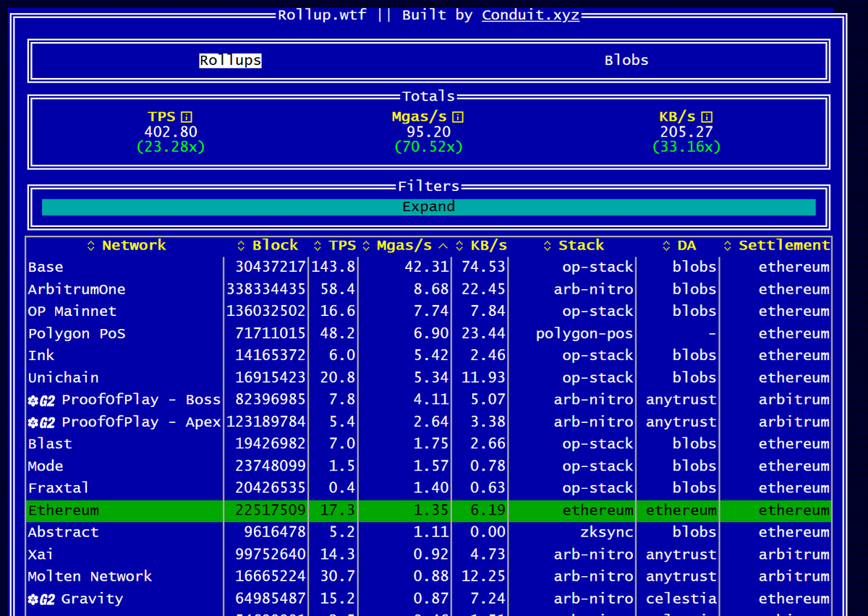Click Gravity DA value celestia
This screenshot has height=616, width=868.
point(681,599)
